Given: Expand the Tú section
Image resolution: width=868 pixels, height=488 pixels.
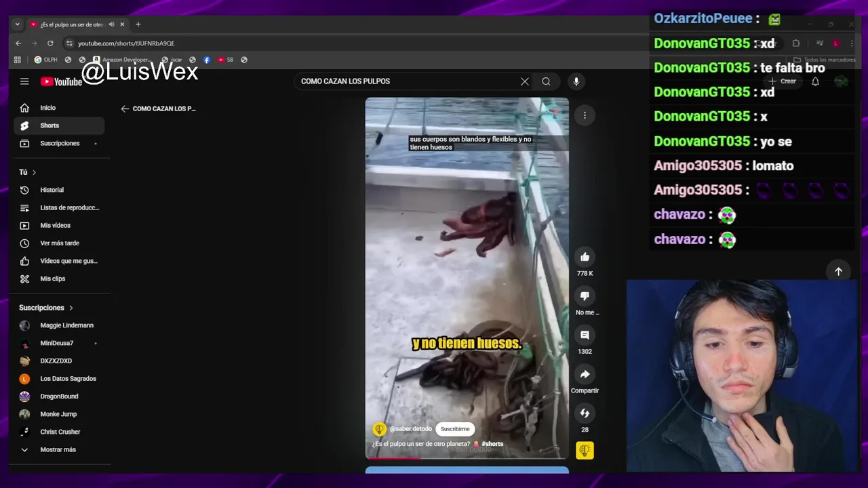Looking at the screenshot, I should [x=28, y=172].
